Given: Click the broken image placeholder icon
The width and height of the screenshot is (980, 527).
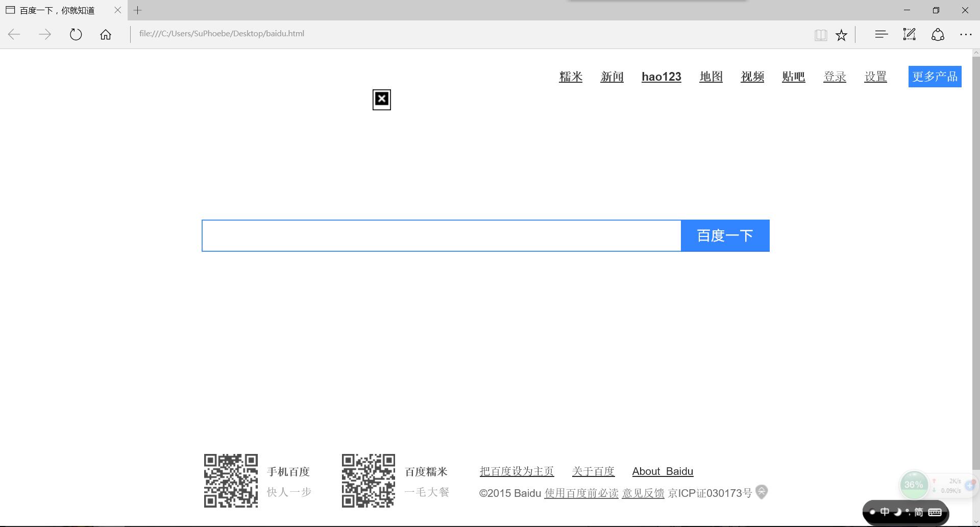Looking at the screenshot, I should point(382,100).
